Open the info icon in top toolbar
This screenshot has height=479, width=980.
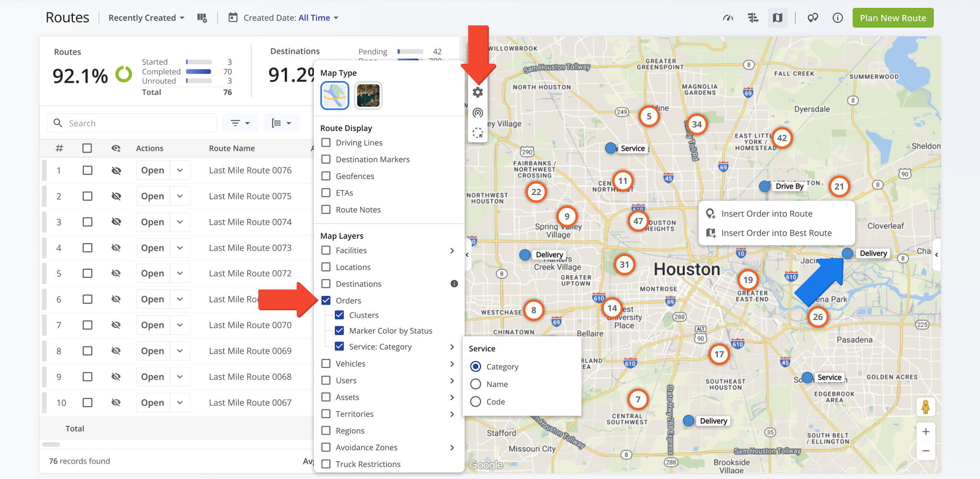click(x=837, y=18)
